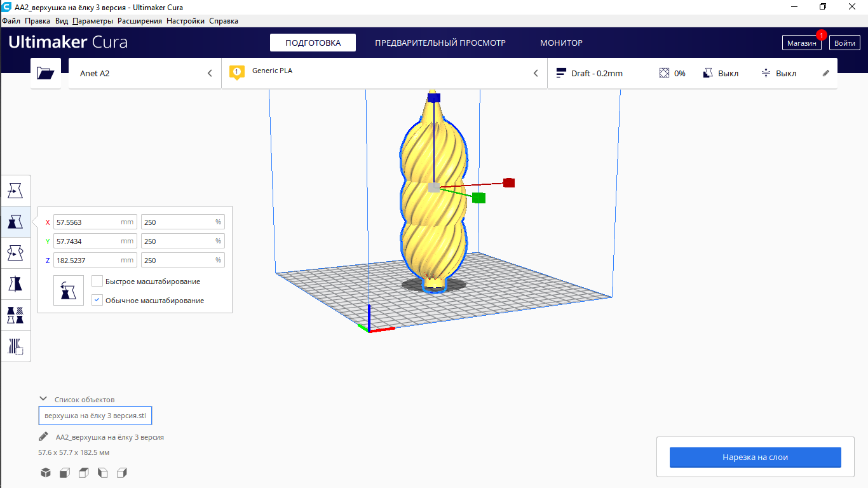Open the Расширения menu
This screenshot has width=868, height=488.
coord(140,21)
